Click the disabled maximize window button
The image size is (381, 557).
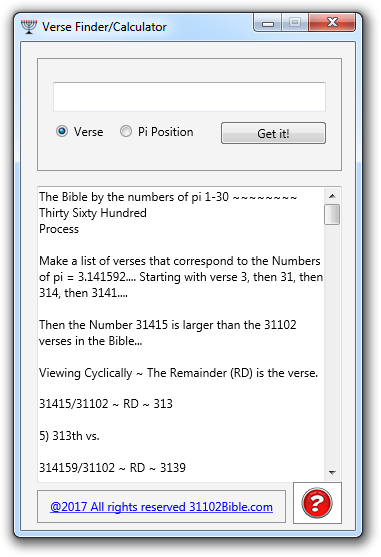coord(295,23)
